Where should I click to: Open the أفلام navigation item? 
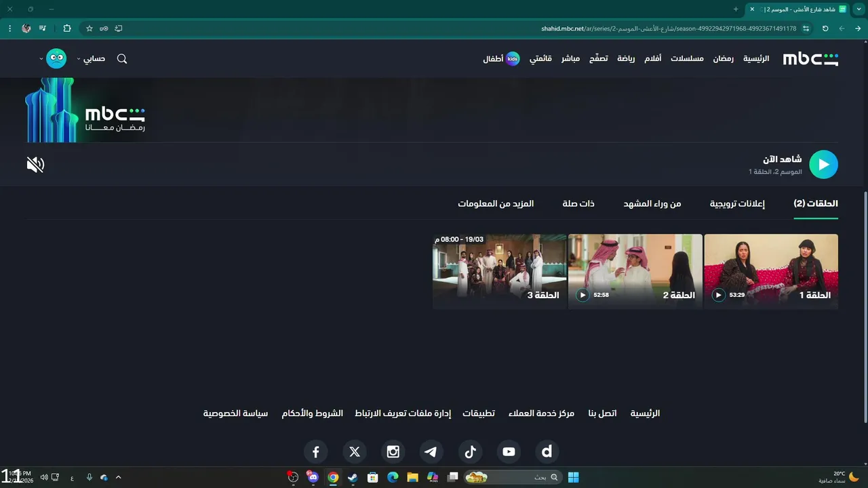[652, 59]
